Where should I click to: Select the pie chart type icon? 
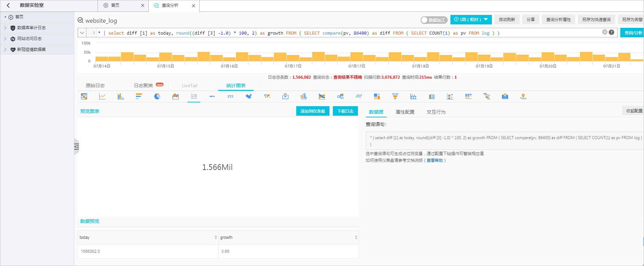(x=157, y=96)
